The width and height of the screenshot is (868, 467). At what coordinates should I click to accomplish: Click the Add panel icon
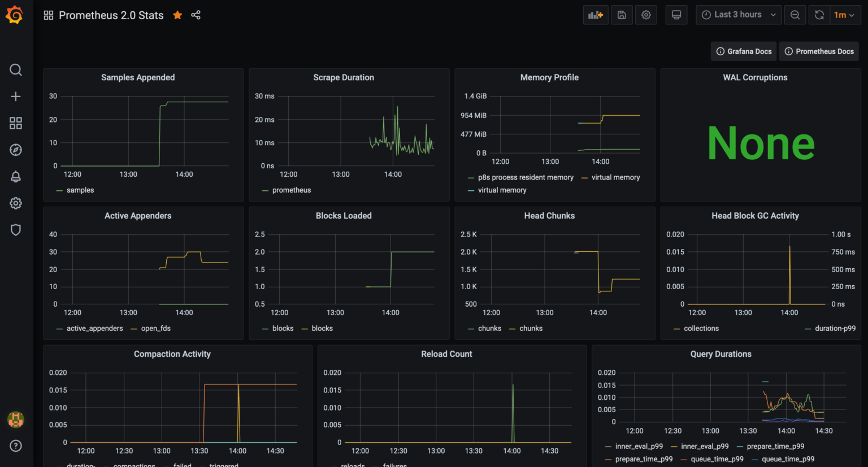point(595,15)
